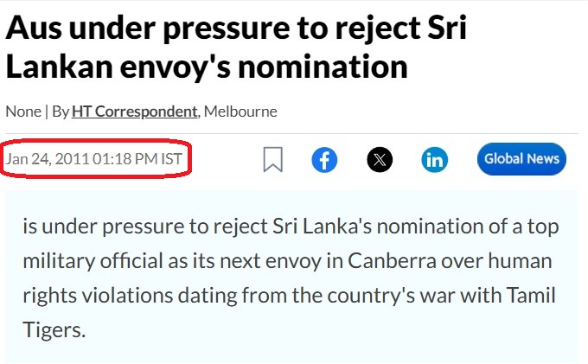The image size is (588, 364).
Task: Click the word 'IST' in the timestamp
Action: [172, 159]
